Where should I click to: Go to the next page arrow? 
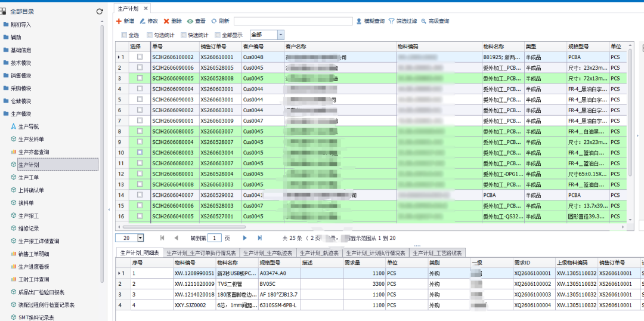(x=245, y=237)
